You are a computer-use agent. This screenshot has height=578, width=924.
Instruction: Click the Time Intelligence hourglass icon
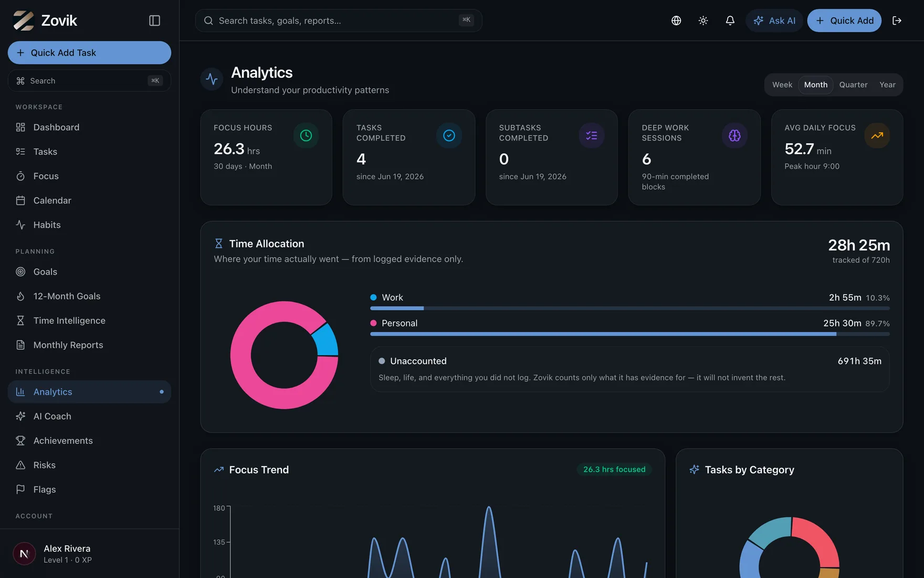point(20,321)
